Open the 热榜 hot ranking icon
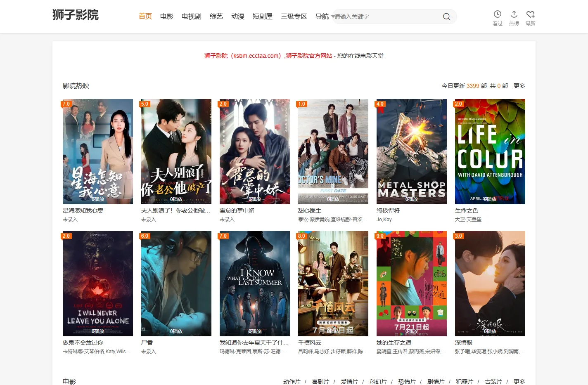 pyautogui.click(x=514, y=18)
